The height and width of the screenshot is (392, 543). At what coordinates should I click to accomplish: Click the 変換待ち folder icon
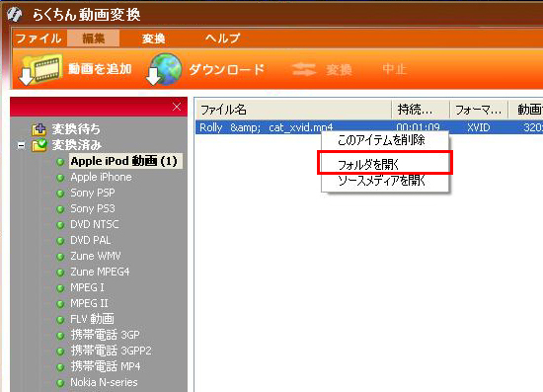click(39, 129)
